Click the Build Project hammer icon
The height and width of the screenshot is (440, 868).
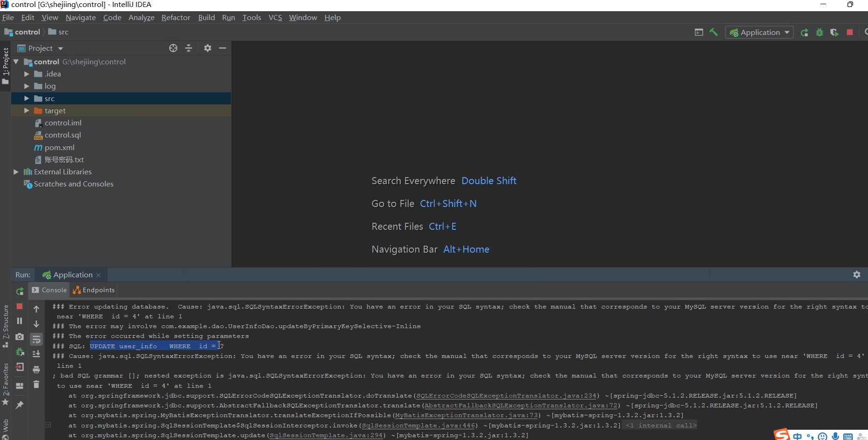[x=713, y=32]
